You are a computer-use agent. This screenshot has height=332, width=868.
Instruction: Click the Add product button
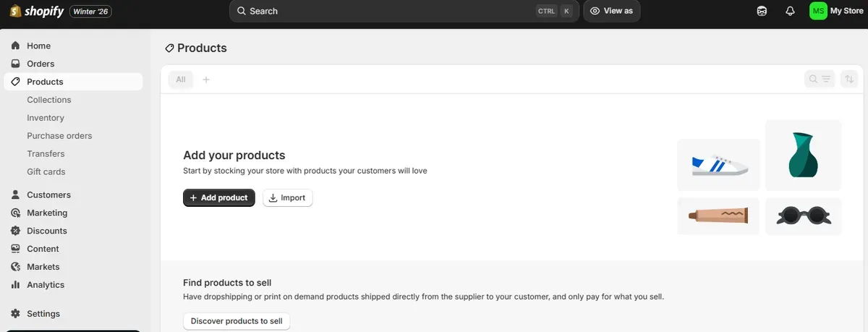tap(219, 197)
